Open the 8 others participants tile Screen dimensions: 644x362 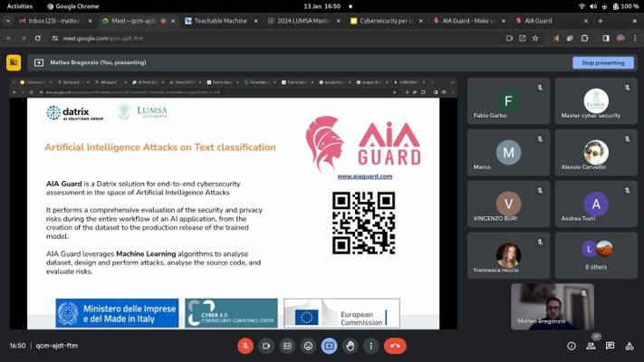[596, 255]
